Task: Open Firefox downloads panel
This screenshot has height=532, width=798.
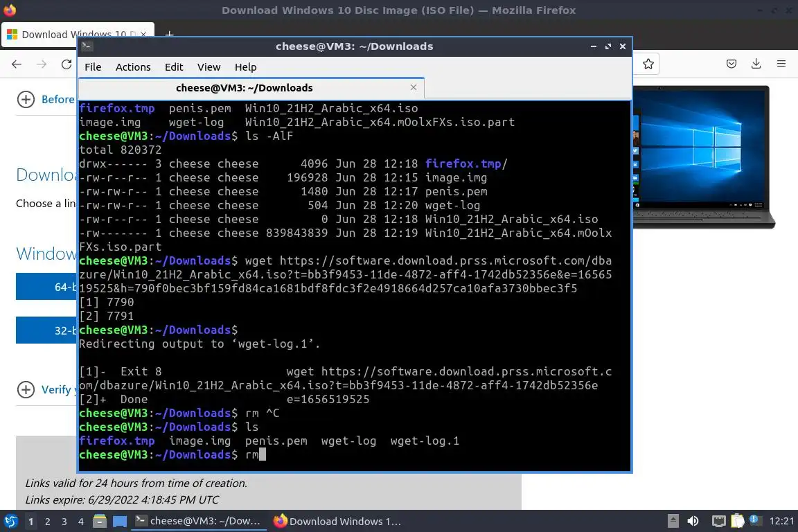Action: coord(756,64)
